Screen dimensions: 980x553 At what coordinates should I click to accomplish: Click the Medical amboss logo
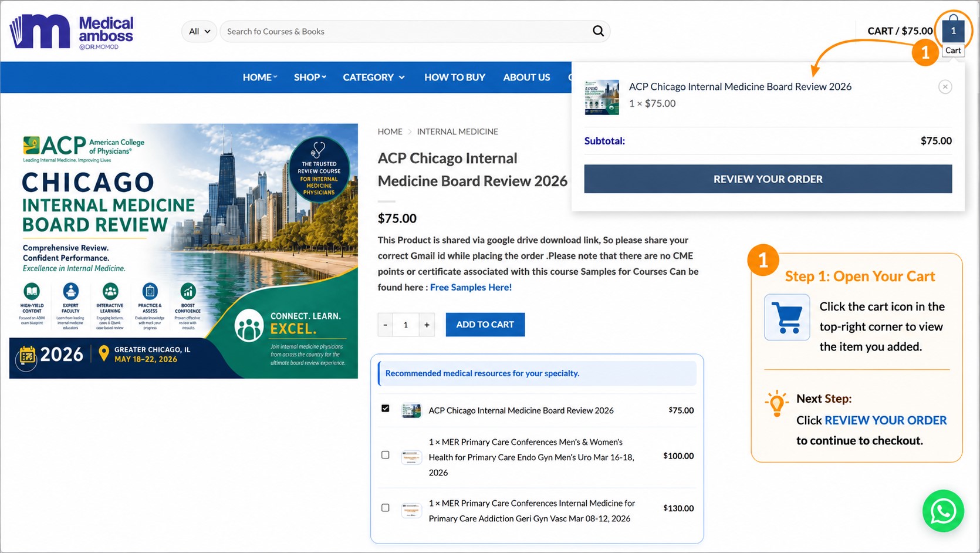72,32
